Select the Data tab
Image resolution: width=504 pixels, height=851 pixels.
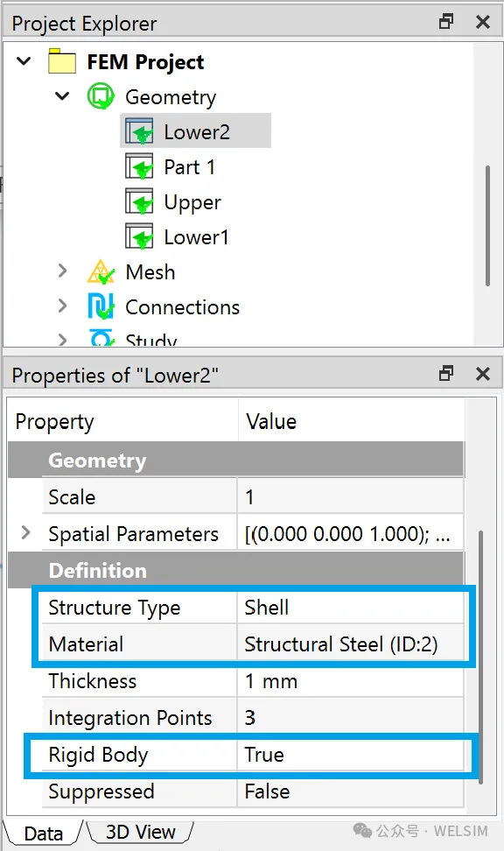tap(44, 833)
